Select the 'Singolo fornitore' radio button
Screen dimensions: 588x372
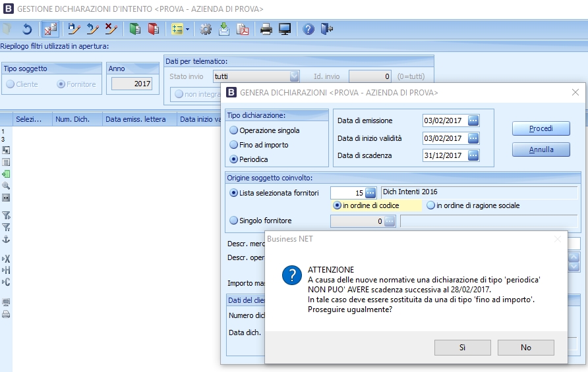point(233,221)
